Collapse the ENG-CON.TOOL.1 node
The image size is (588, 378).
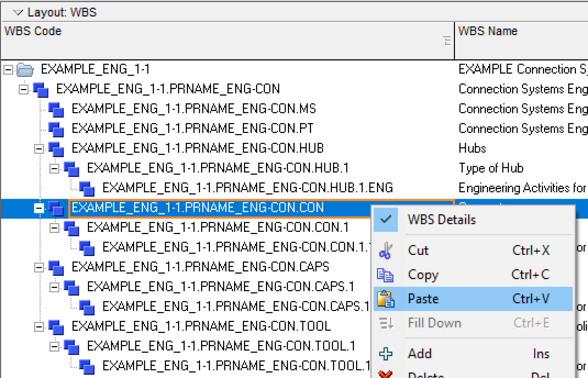click(x=54, y=346)
